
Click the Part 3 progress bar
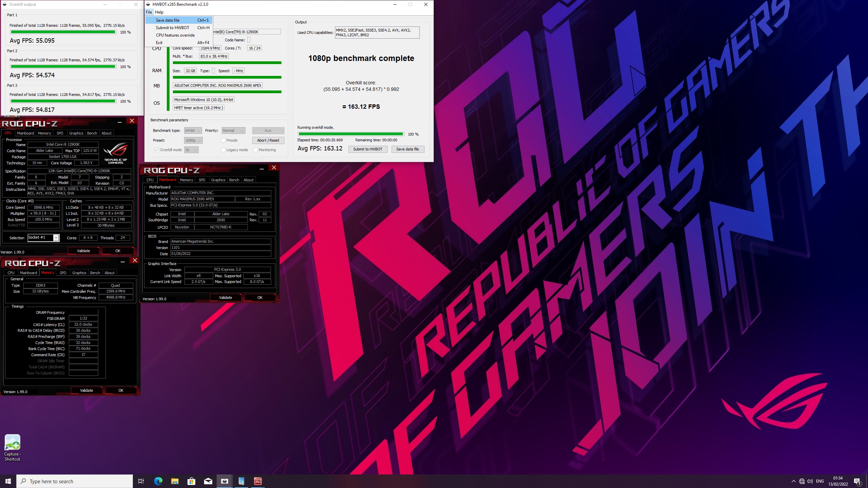(63, 101)
